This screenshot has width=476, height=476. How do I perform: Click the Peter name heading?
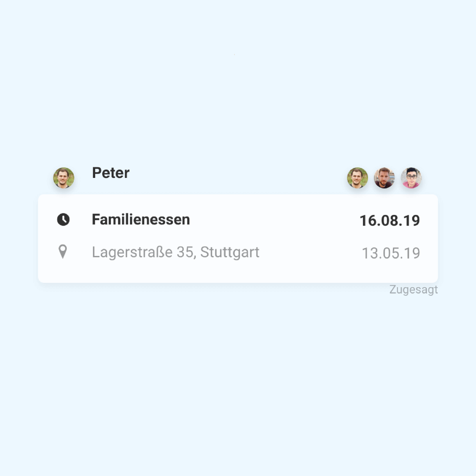click(x=111, y=173)
